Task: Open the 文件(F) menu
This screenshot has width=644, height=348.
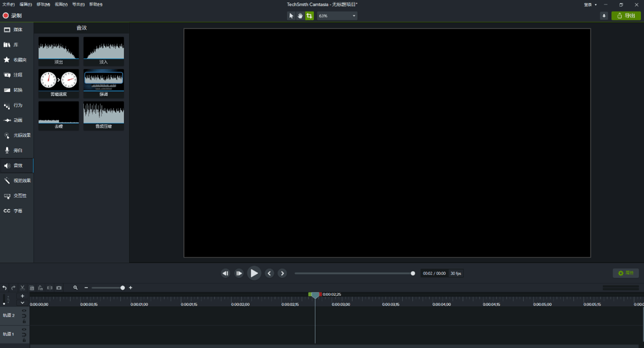Action: [x=9, y=5]
